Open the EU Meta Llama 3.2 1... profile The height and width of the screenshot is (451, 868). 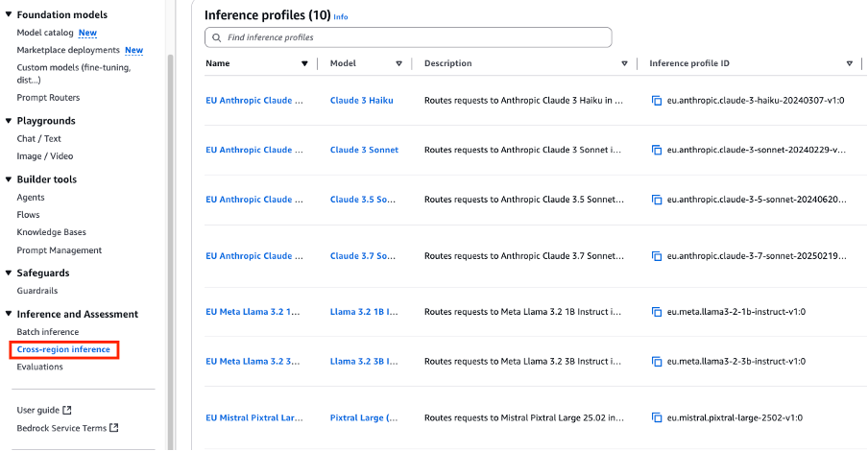click(x=253, y=312)
